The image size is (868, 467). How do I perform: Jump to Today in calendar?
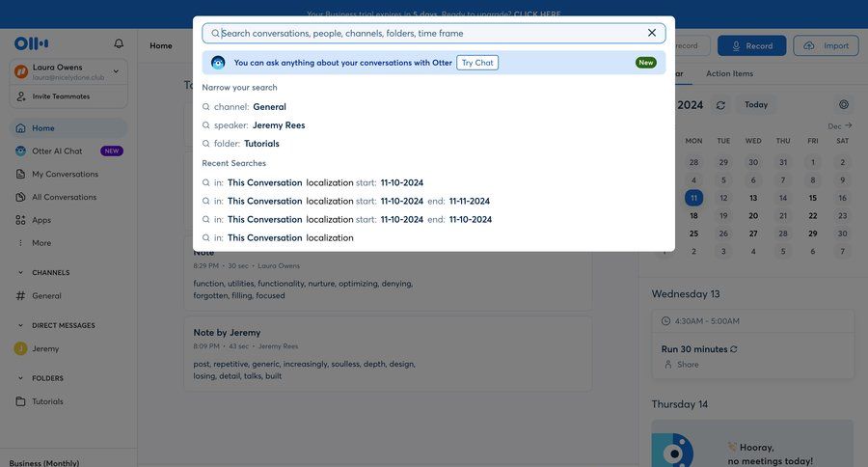coord(755,105)
